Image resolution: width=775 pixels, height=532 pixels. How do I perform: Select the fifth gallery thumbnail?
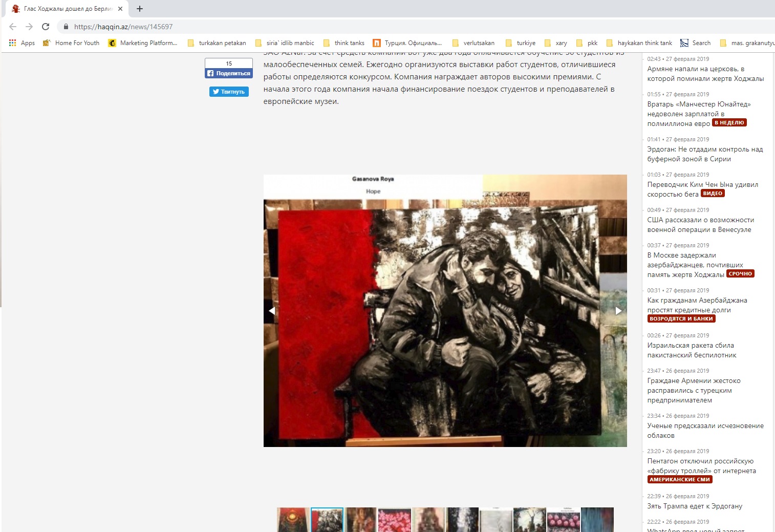click(428, 520)
